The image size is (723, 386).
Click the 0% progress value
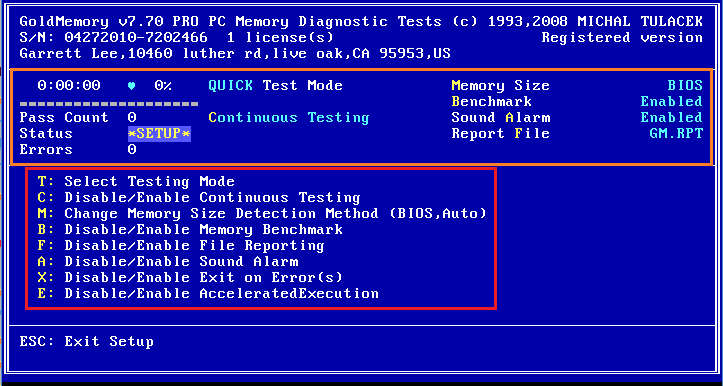pyautogui.click(x=163, y=85)
